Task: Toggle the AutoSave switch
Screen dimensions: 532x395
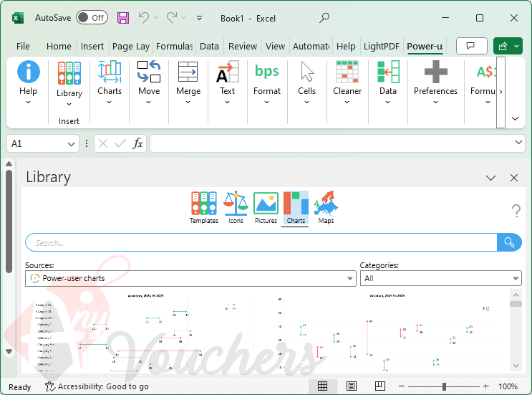Action: (x=92, y=18)
